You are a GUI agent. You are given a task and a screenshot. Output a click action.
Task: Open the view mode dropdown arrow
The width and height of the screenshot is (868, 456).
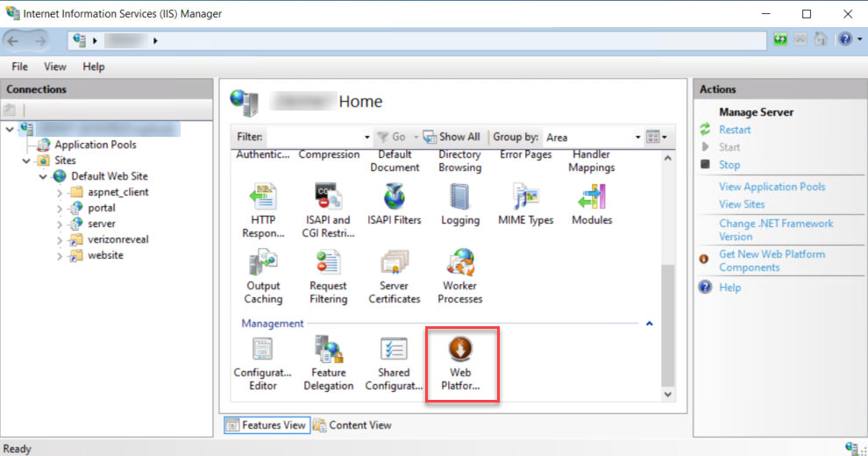click(665, 138)
